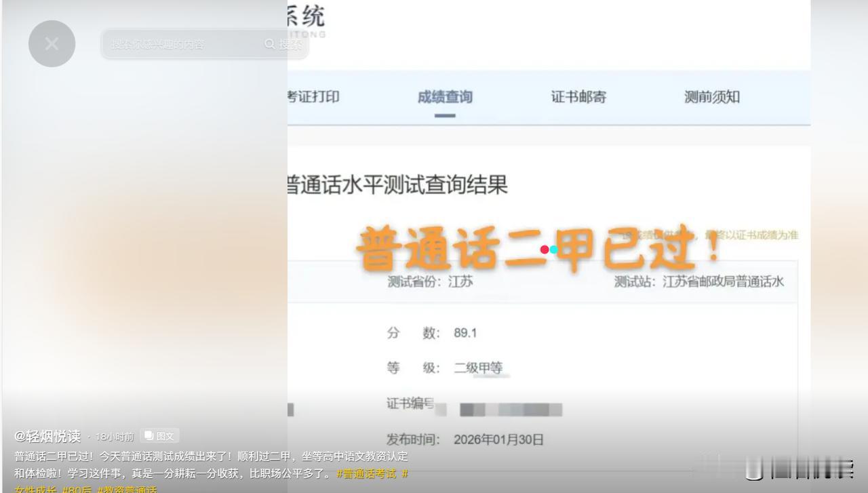Image resolution: width=868 pixels, height=493 pixels.
Task: View the 测前须知 tab
Action: tap(711, 97)
